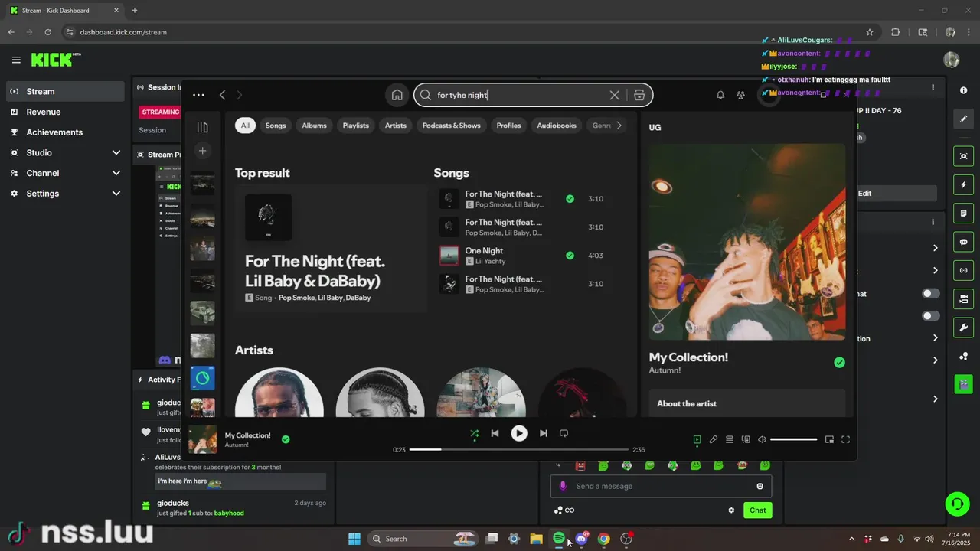The image size is (980, 551).
Task: Expand topmost chevron row in Kick right panel
Action: [x=935, y=248]
